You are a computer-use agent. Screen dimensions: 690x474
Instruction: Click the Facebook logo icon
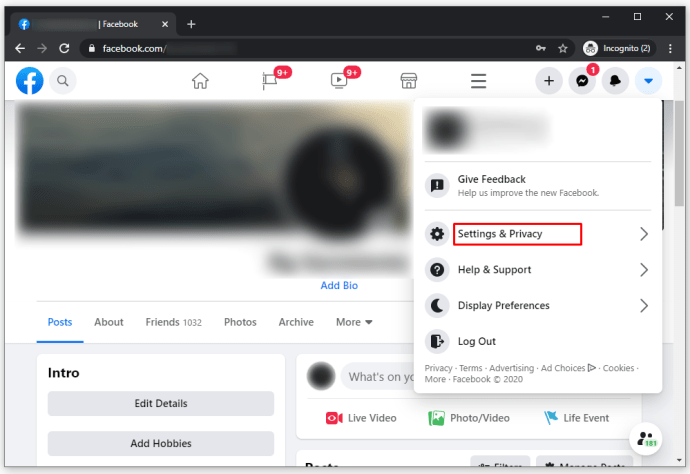click(29, 81)
